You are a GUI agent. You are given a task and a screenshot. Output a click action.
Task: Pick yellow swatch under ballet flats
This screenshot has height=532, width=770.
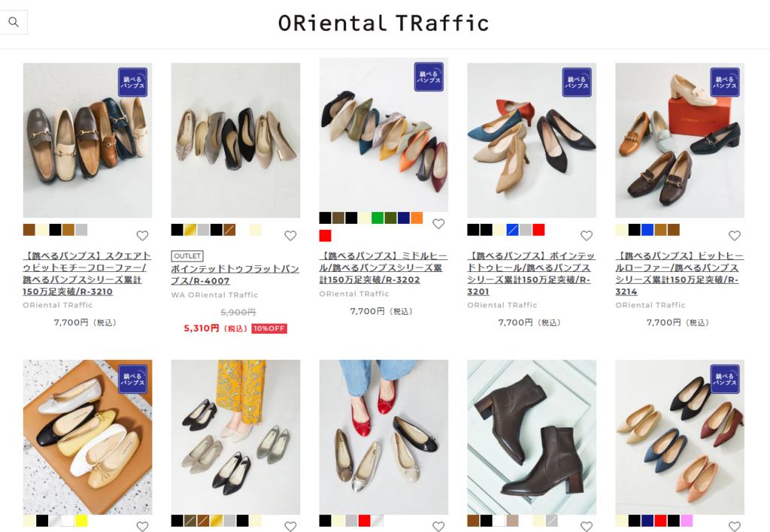point(81,521)
